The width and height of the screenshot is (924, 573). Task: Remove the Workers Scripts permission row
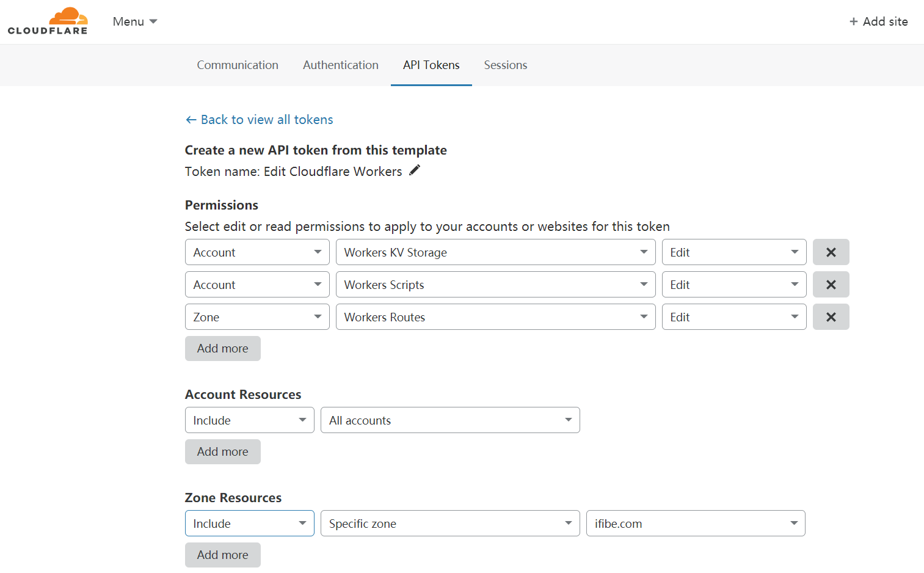coord(831,285)
